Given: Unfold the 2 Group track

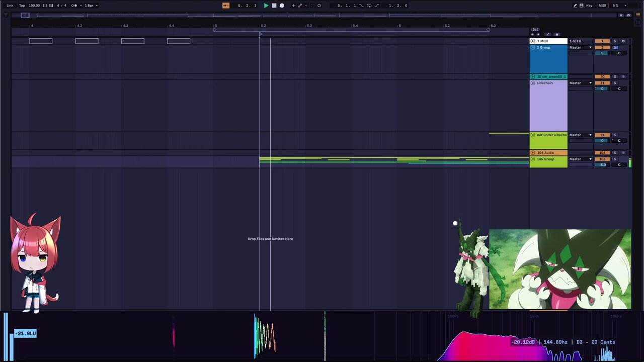Looking at the screenshot, I should coord(533,47).
